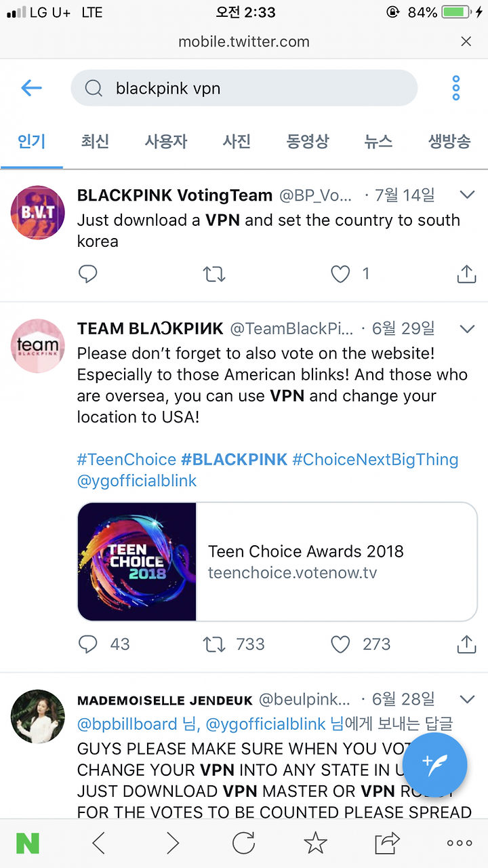Expand the BLACKPINK VotingTeam tweet dropdown chevron
488x868 pixels.
coord(467,195)
